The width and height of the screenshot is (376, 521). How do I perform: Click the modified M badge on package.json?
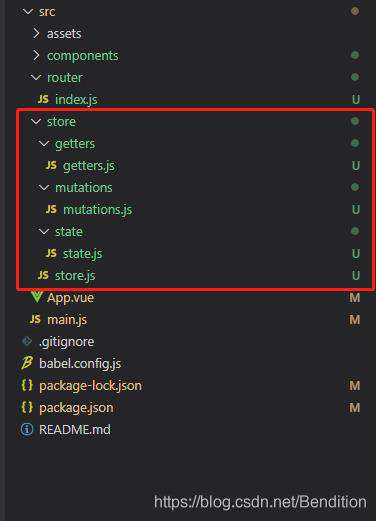[x=355, y=407]
